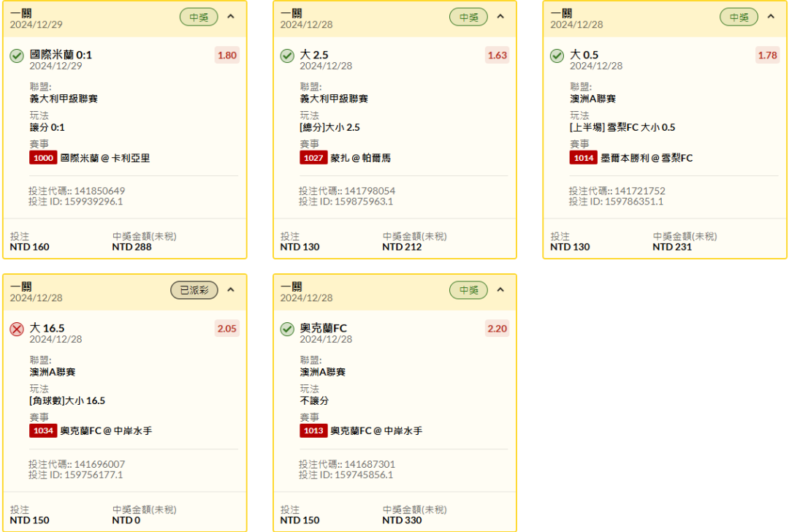Click match code 1027 badge
Image resolution: width=789 pixels, height=532 pixels.
[313, 158]
